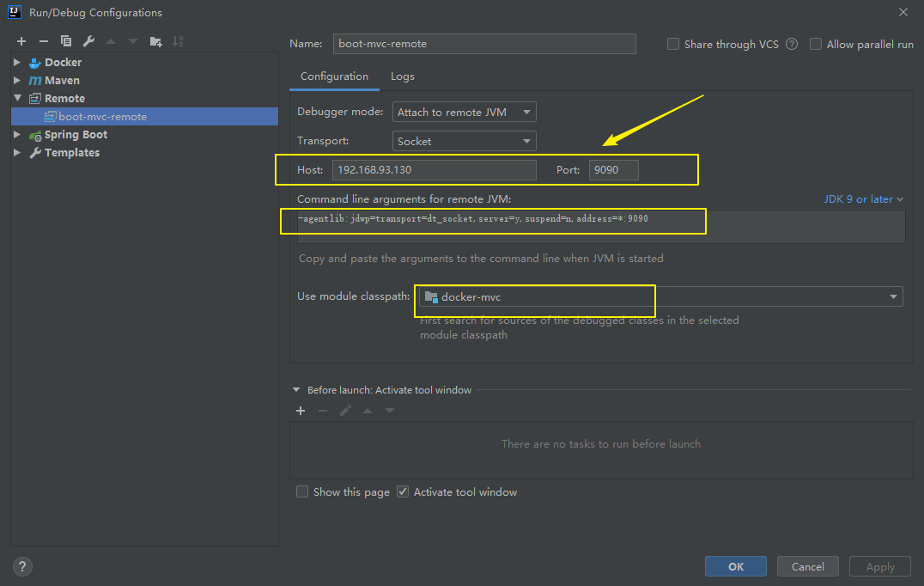Select the Spring Boot label in tree
The height and width of the screenshot is (586, 924).
76,135
